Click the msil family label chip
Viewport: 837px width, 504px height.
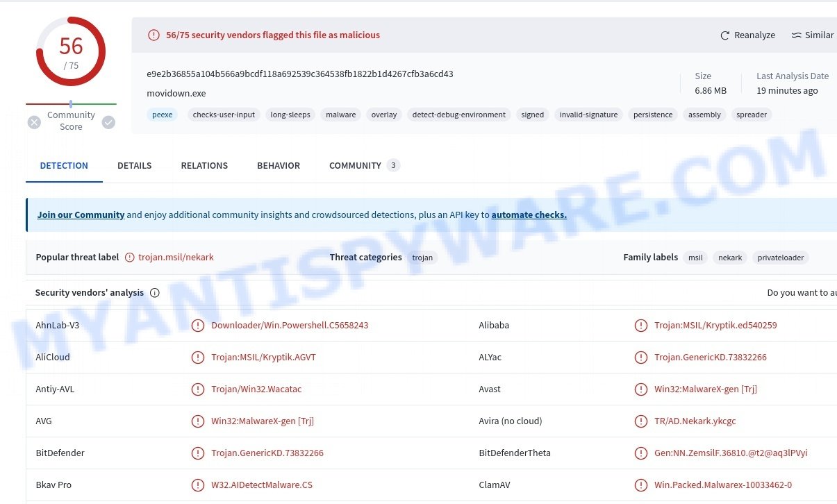pyautogui.click(x=695, y=258)
